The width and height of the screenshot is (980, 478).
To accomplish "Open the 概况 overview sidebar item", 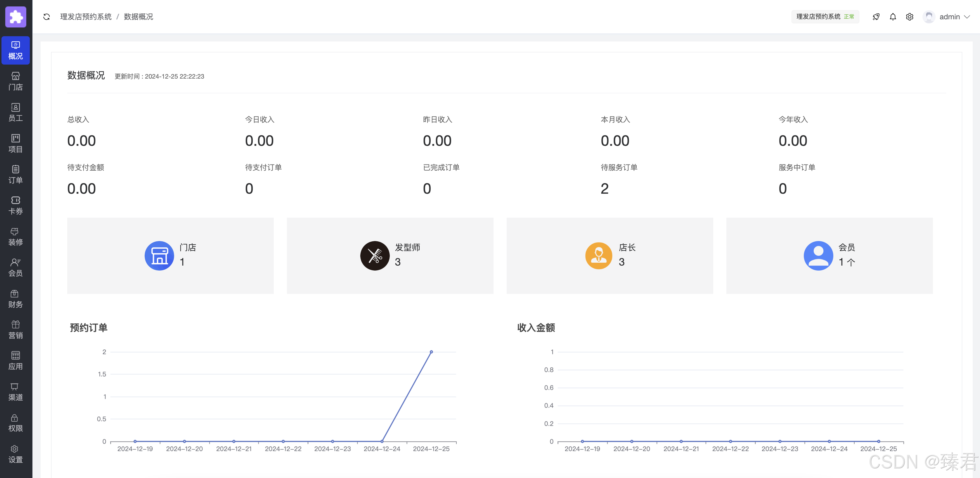I will pos(15,50).
